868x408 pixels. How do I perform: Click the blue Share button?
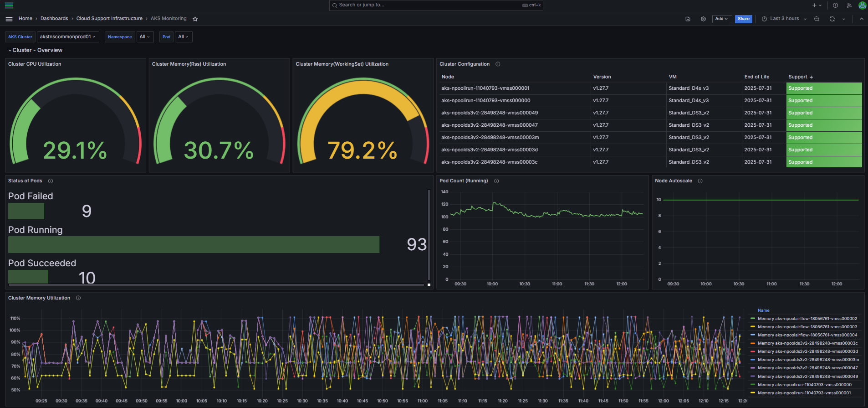(743, 19)
